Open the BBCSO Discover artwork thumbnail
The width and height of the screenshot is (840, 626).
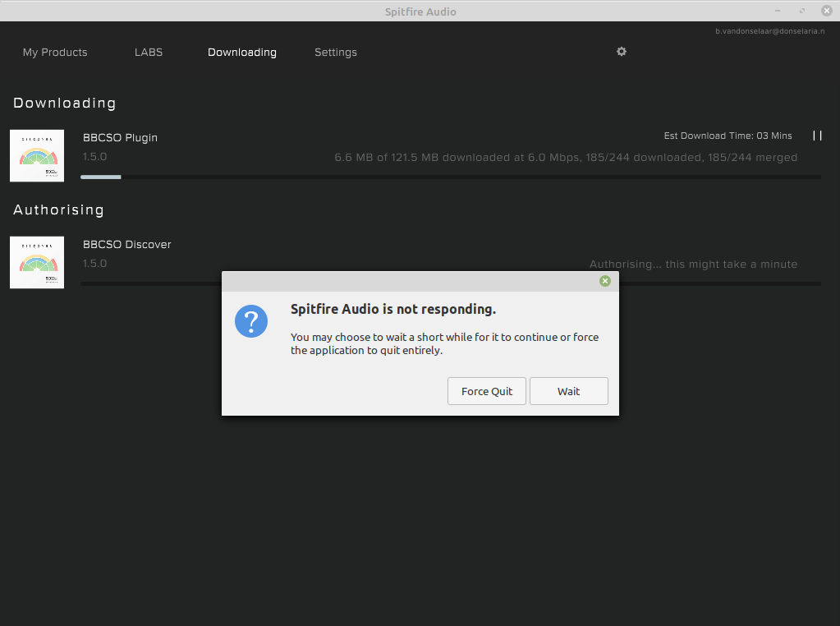click(x=37, y=262)
